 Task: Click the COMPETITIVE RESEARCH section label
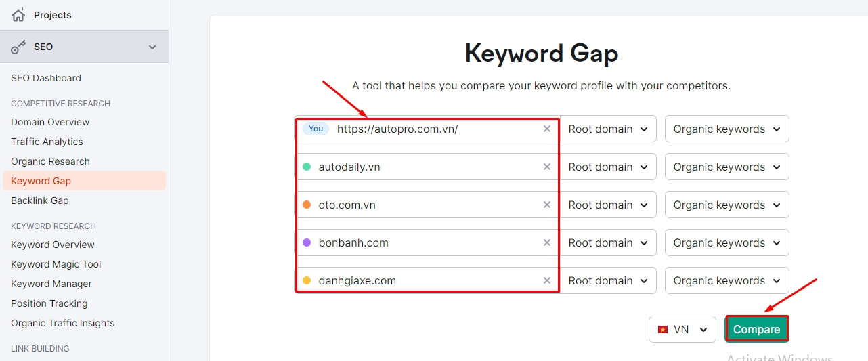click(60, 104)
